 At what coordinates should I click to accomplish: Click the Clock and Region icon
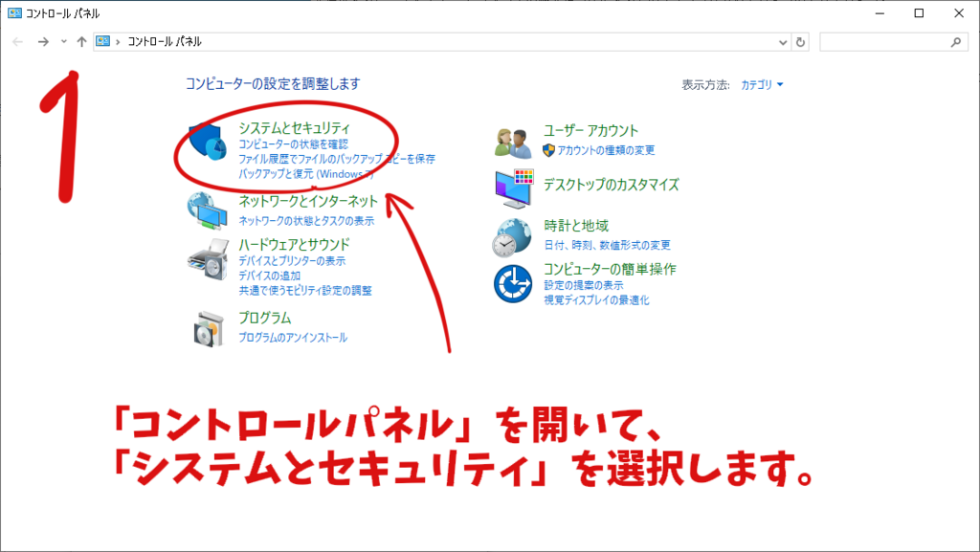click(x=513, y=237)
